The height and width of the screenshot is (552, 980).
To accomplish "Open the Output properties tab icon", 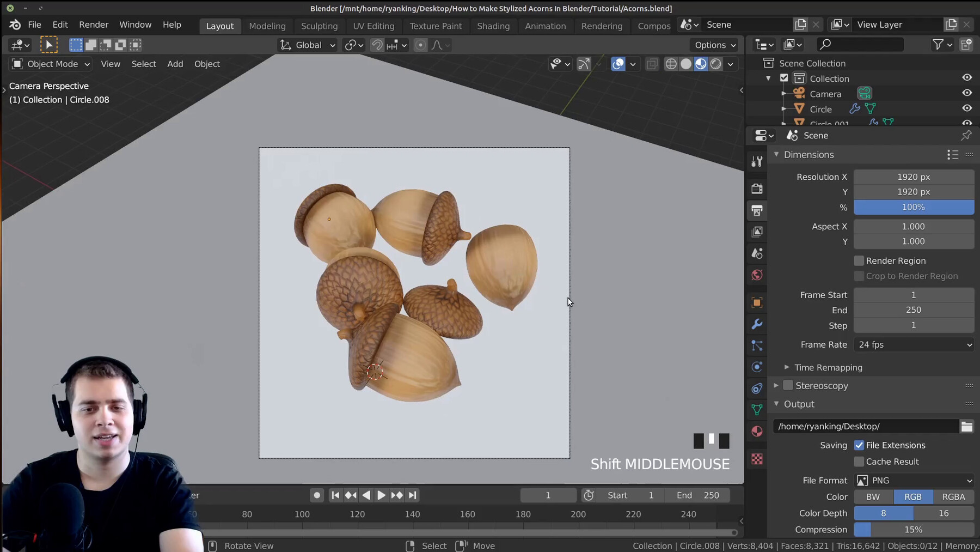I will [x=757, y=210].
